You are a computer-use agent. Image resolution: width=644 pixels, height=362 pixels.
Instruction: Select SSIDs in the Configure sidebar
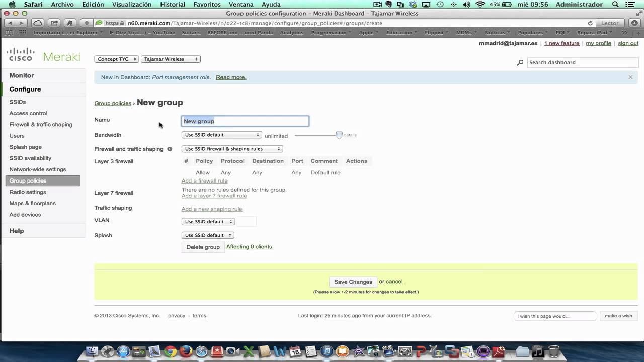pos(18,102)
